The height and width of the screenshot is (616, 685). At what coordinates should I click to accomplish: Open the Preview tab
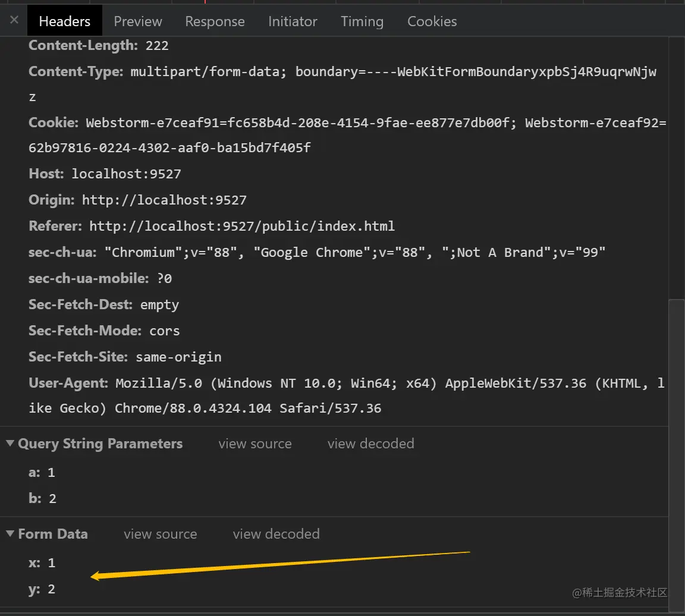point(138,21)
